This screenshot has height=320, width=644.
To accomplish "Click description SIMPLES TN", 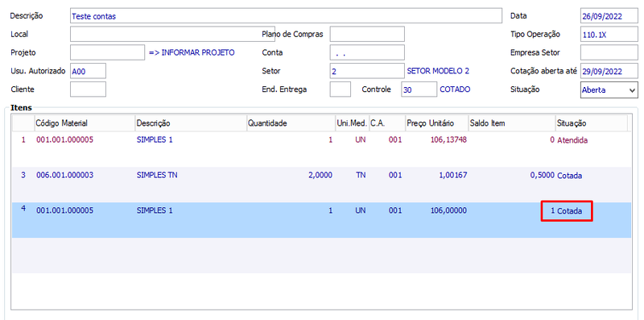I will (157, 175).
